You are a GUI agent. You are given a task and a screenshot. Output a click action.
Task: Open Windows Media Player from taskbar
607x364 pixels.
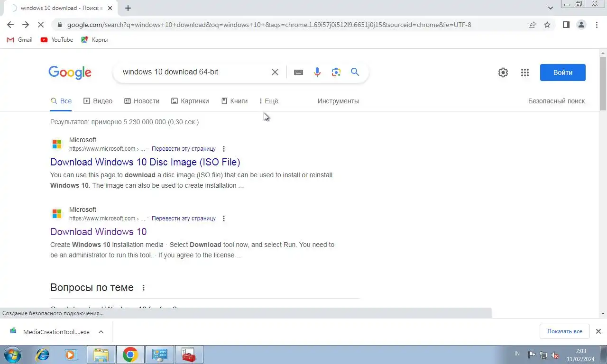pyautogui.click(x=72, y=355)
